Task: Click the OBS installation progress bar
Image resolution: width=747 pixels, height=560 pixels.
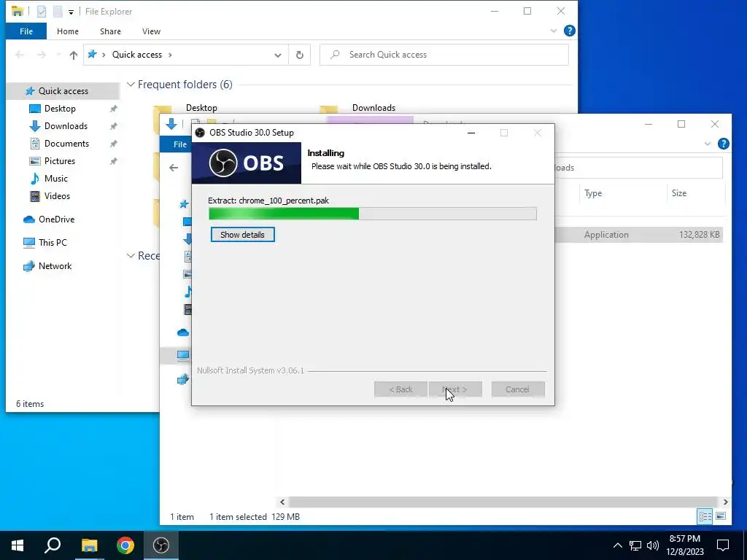Action: (373, 214)
